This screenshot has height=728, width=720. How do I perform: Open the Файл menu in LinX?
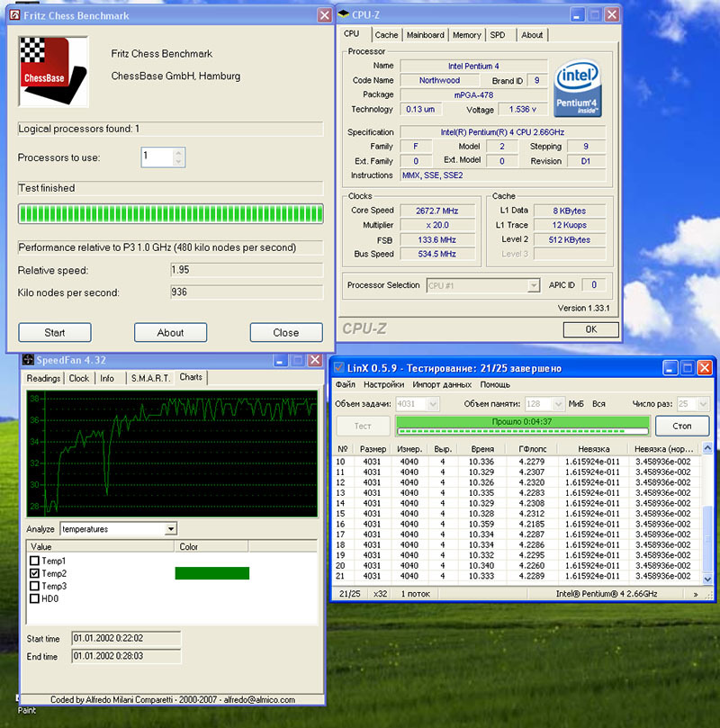[346, 384]
